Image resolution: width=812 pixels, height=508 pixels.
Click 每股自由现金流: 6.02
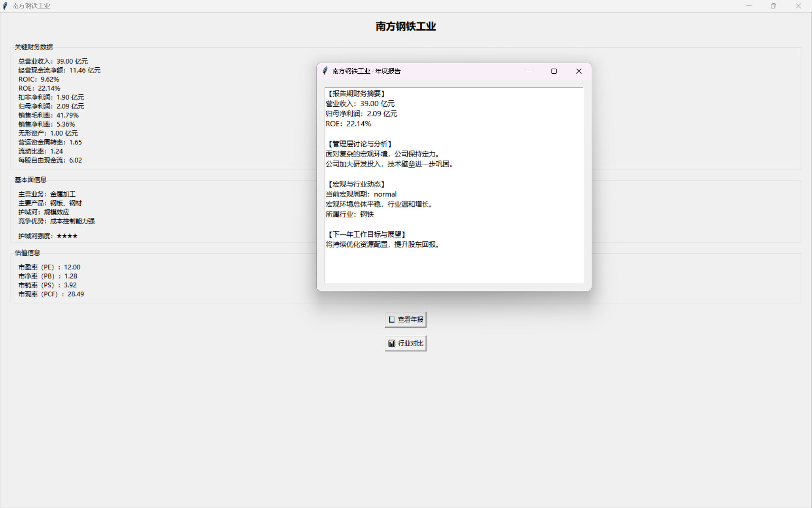[50, 160]
